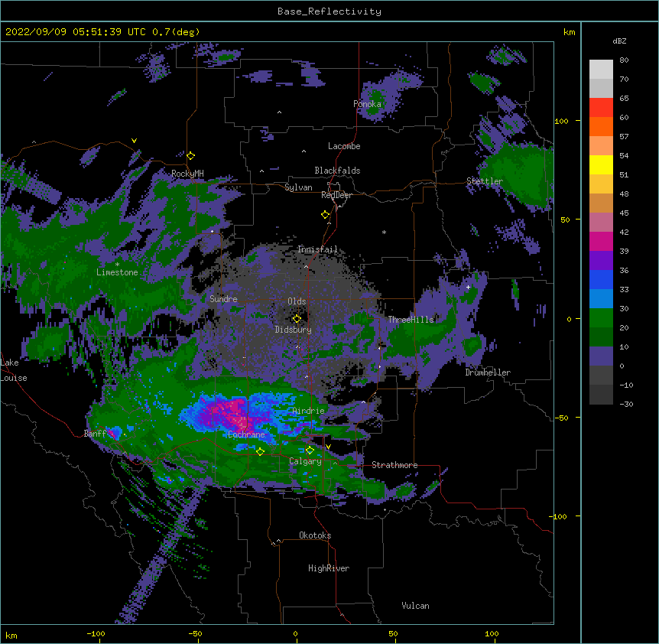
Task: Click the ThreeHills label
Action: pyautogui.click(x=411, y=320)
